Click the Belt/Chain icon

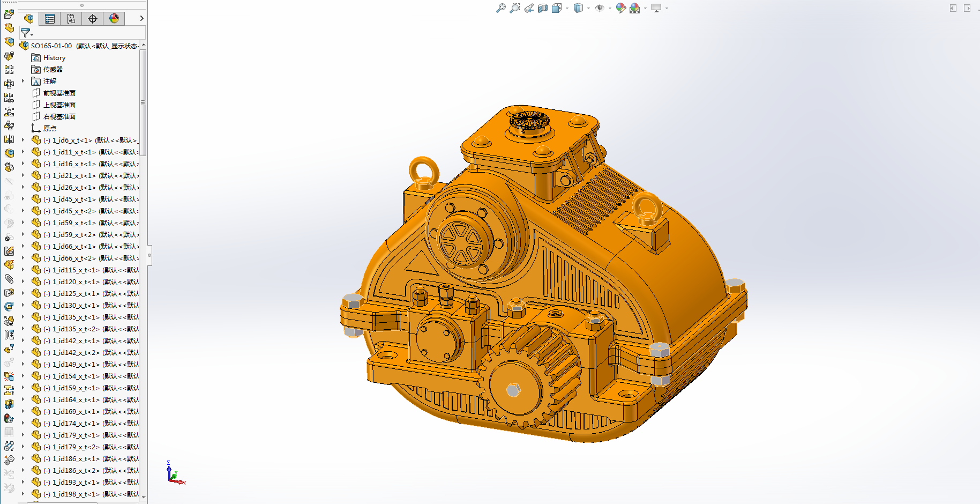tap(9, 446)
